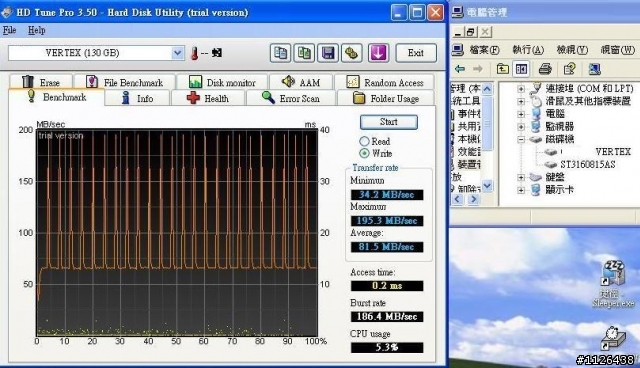Click the clock drive shortcut icon on desktop
Image resolution: width=640 pixels, height=368 pixels.
[x=613, y=338]
